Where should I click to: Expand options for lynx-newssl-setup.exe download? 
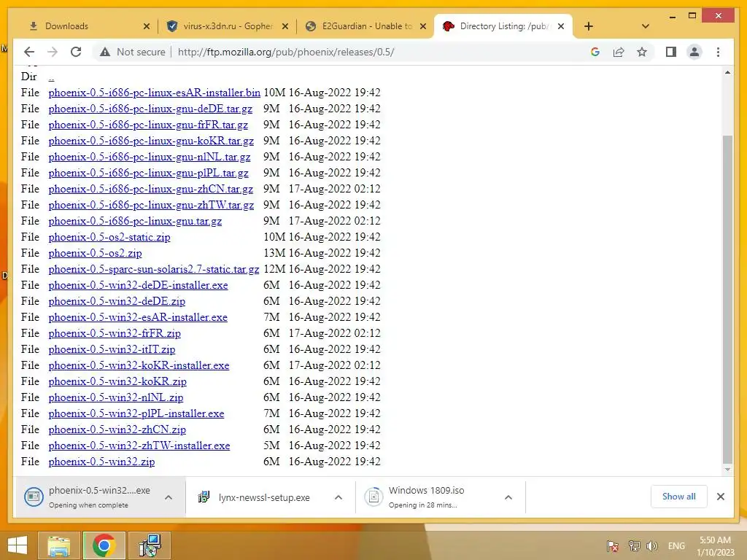338,497
